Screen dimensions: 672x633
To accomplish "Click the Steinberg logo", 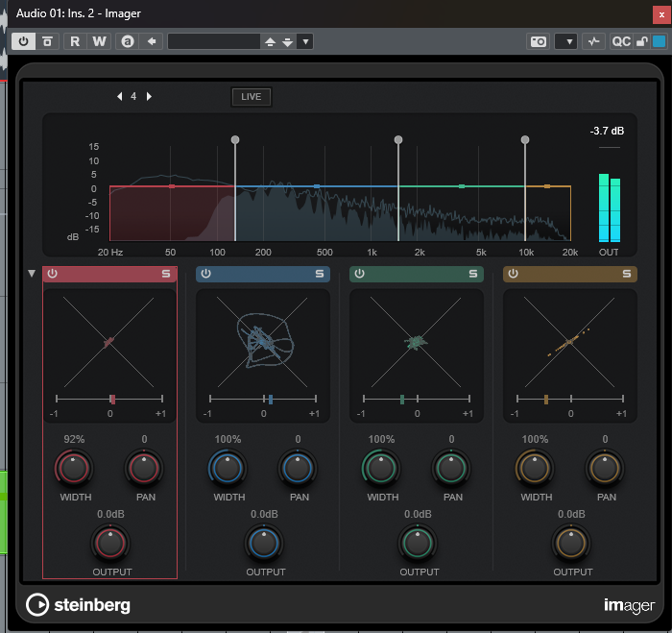I will tap(78, 605).
